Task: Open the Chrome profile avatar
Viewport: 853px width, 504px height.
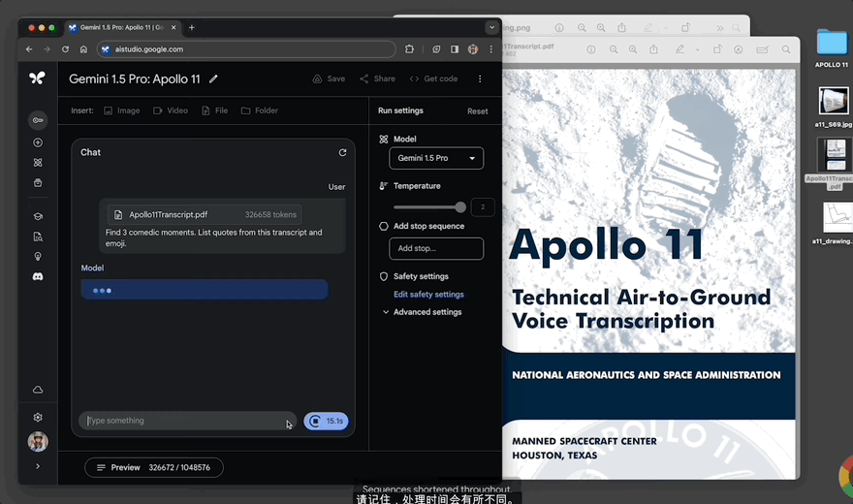Action: (x=473, y=48)
